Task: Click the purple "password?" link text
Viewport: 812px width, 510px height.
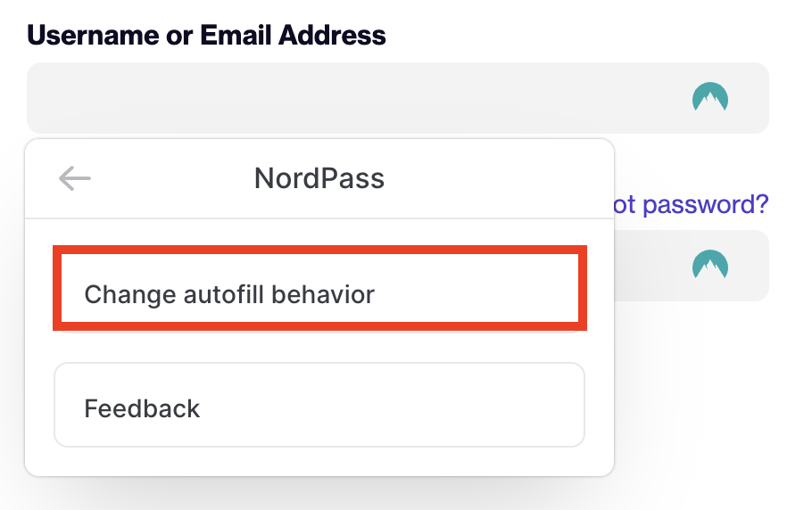Action: tap(705, 204)
